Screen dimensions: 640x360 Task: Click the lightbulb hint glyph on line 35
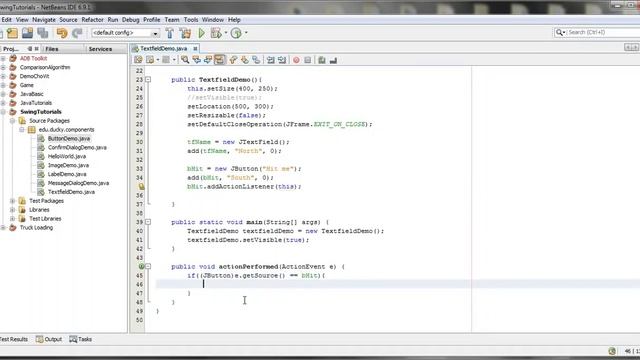pos(141,187)
